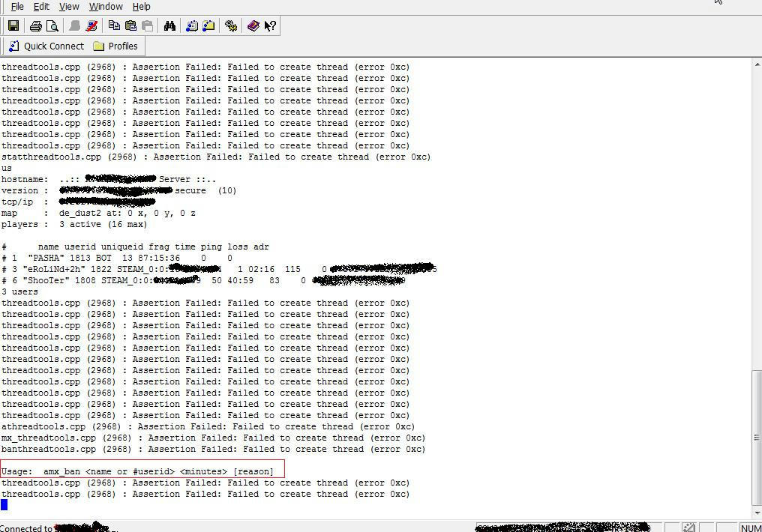Viewport: 762px width, 532px height.
Task: Click the 'statthreadtools.cpp' error line
Action: 216,157
